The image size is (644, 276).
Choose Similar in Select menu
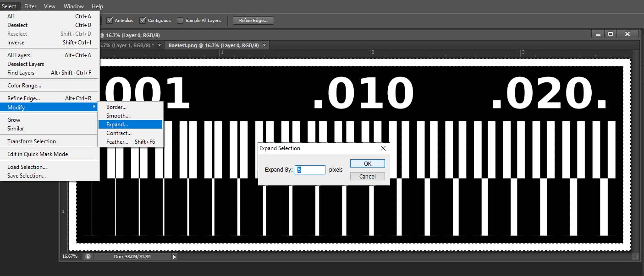click(x=50, y=129)
